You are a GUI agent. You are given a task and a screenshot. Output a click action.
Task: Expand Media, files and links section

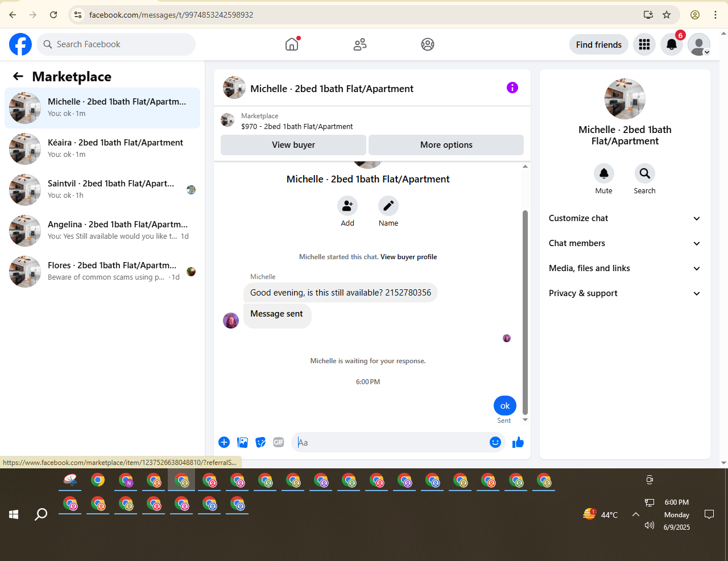625,268
